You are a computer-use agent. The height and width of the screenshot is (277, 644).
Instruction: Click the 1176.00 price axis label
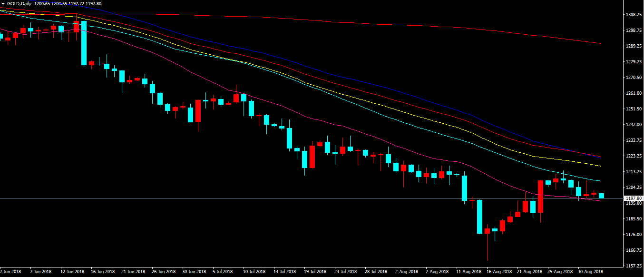click(x=634, y=235)
